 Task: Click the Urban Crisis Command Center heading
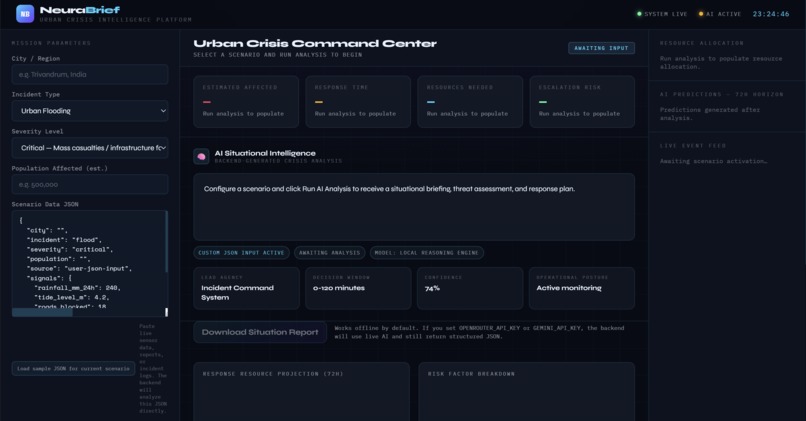[x=315, y=44]
